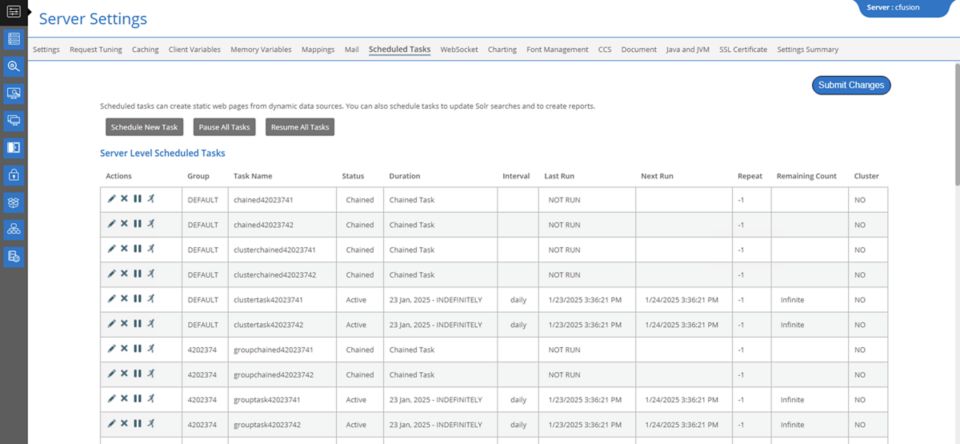
Task: Click the Resume All Tasks button
Action: tap(299, 127)
